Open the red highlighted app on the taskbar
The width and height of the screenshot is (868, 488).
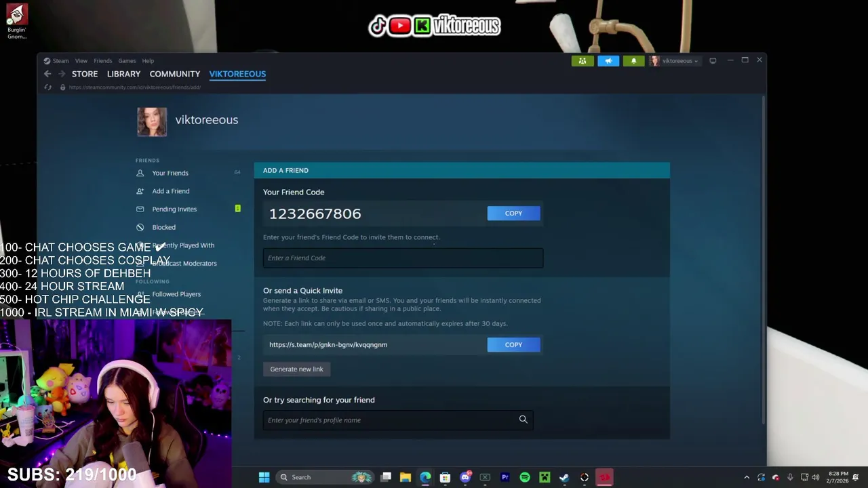604,477
